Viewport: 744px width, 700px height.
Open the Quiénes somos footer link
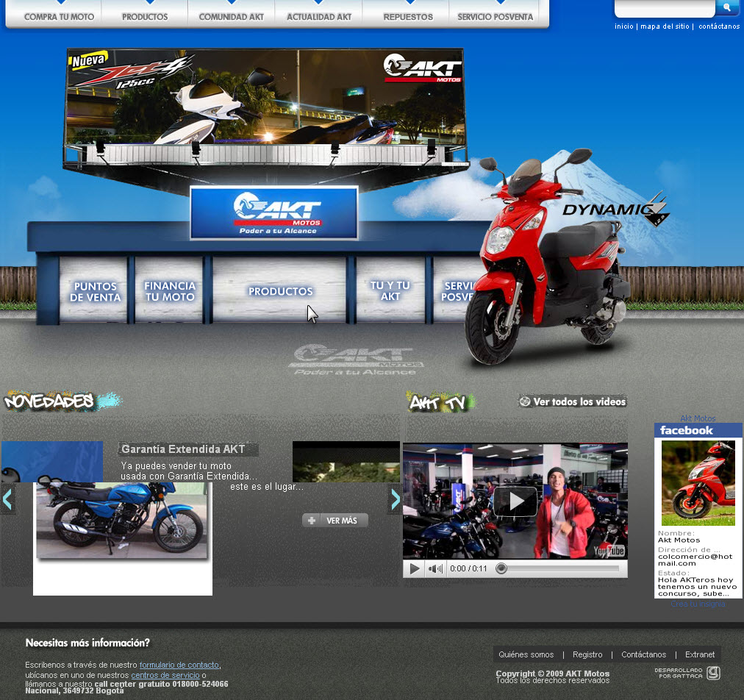(526, 654)
